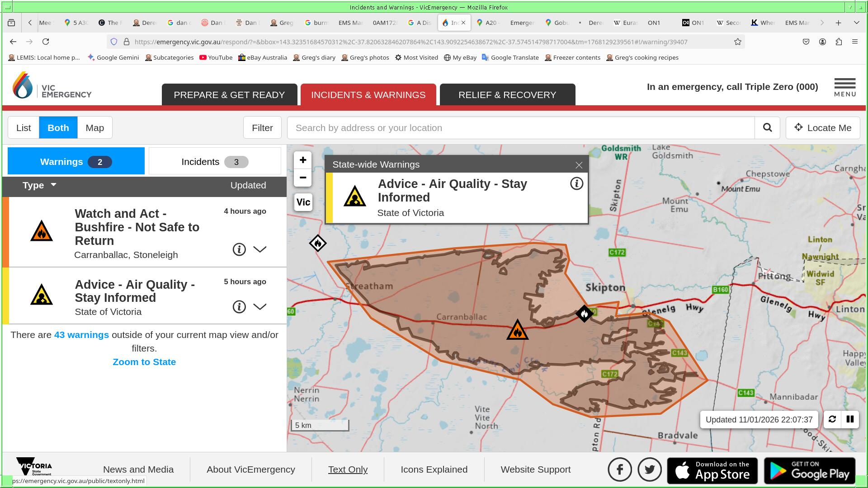This screenshot has width=868, height=488.
Task: Open the Incidents tab
Action: [x=215, y=162]
